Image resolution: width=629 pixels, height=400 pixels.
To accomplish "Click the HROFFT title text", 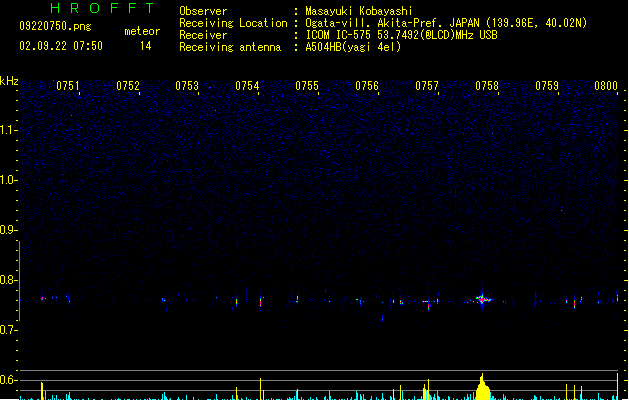I will (103, 8).
